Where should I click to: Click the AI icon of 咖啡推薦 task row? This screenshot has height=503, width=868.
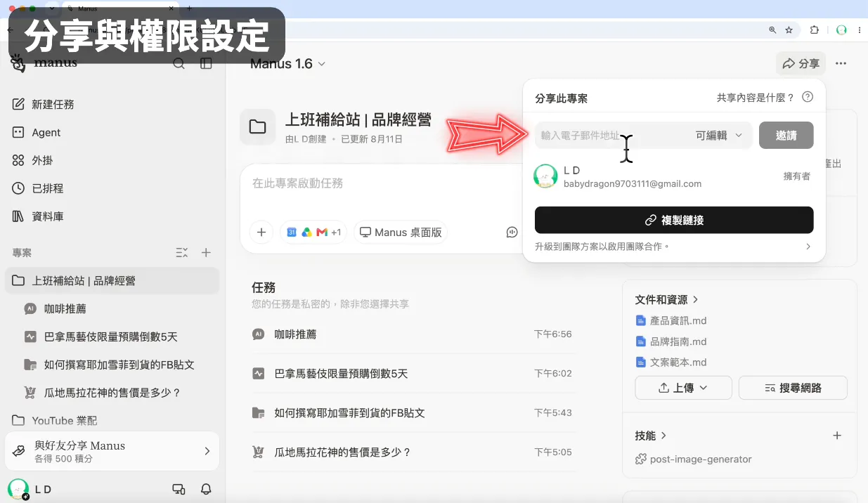point(258,334)
